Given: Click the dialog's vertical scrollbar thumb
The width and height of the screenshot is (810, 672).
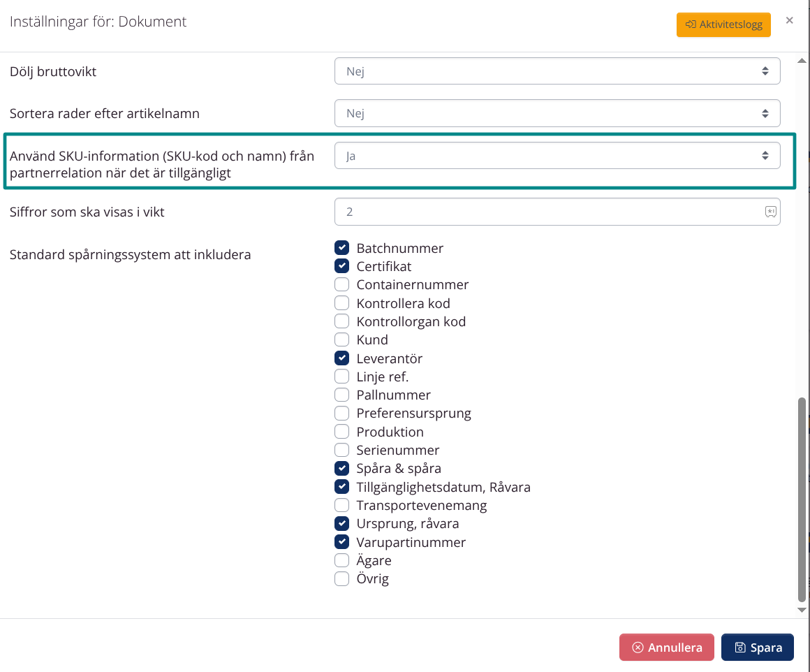Looking at the screenshot, I should [x=802, y=499].
